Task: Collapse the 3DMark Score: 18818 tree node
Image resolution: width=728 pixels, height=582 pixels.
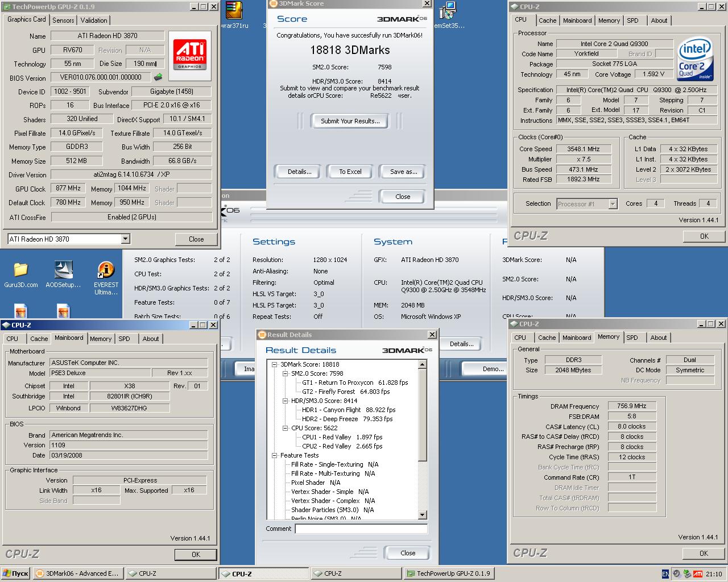Action: (275, 364)
